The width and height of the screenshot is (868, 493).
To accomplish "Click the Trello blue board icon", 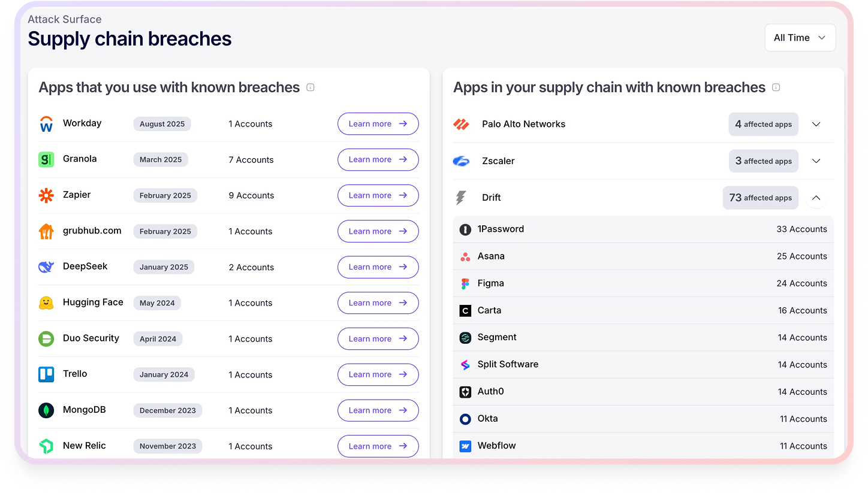I will 46,374.
